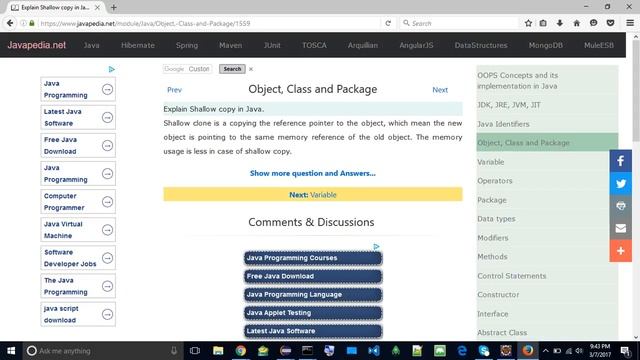Share the page on Facebook
640x360 pixels.
[x=620, y=161]
